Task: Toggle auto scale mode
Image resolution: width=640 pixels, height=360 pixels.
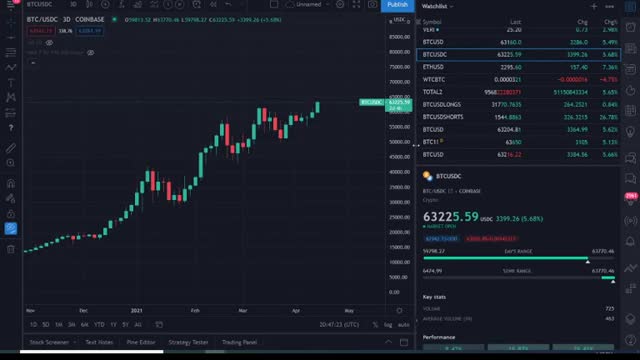Action: (x=403, y=324)
